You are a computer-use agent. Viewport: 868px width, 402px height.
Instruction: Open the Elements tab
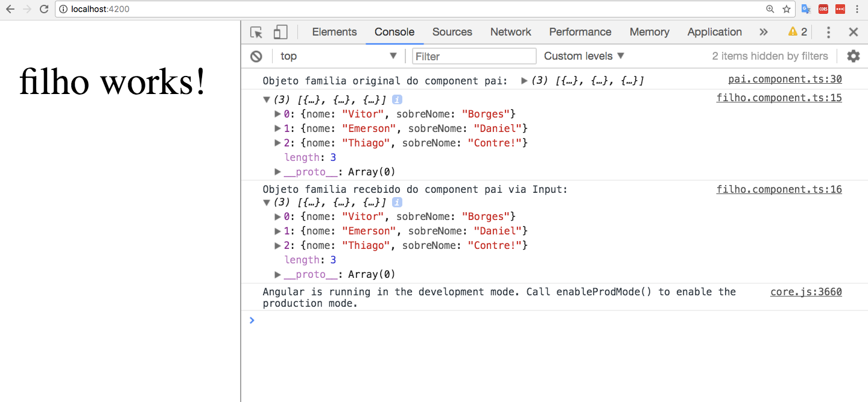(x=334, y=33)
